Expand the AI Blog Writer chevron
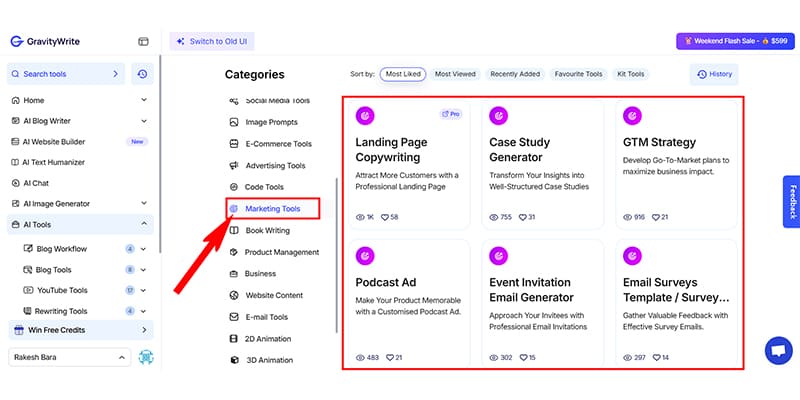Viewport: 800px width, 400px height. click(144, 121)
